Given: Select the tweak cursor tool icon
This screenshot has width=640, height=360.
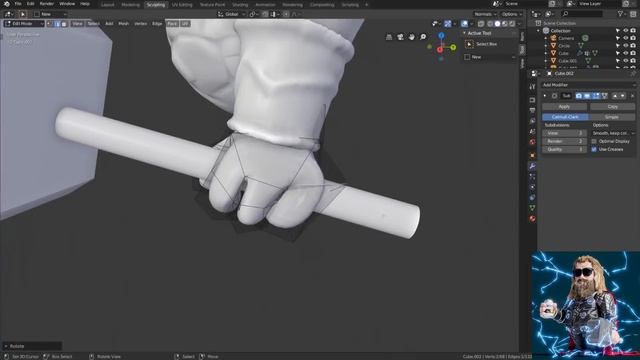Looking at the screenshot, I should (23, 14).
